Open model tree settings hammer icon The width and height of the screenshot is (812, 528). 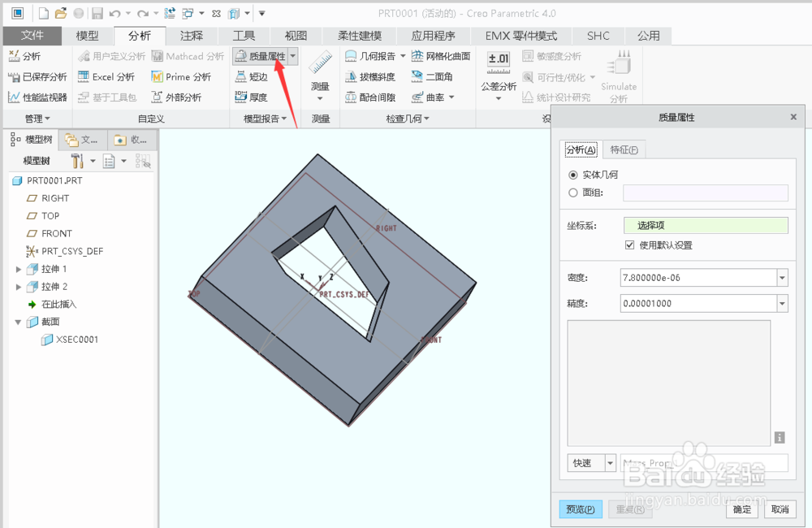[78, 161]
